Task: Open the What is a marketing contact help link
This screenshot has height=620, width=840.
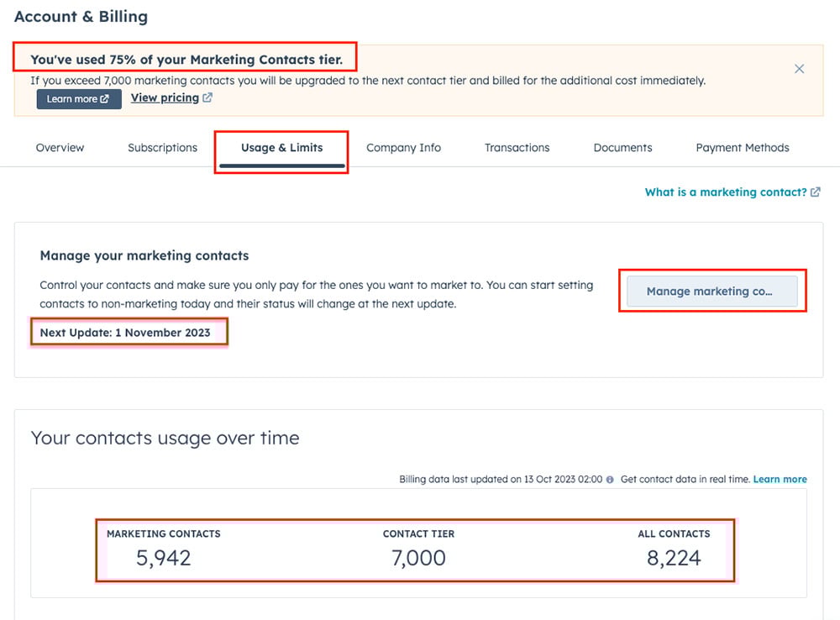Action: point(724,192)
